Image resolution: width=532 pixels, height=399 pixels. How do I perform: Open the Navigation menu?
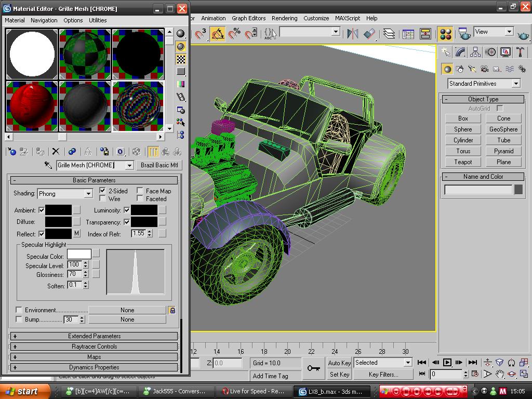pos(44,20)
